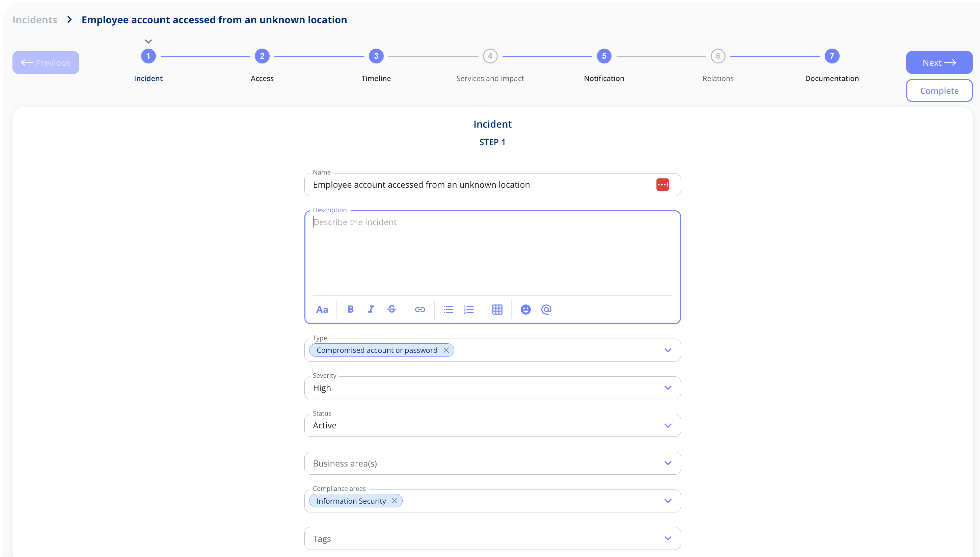Open step 6 Relations
980x557 pixels.
coord(718,56)
